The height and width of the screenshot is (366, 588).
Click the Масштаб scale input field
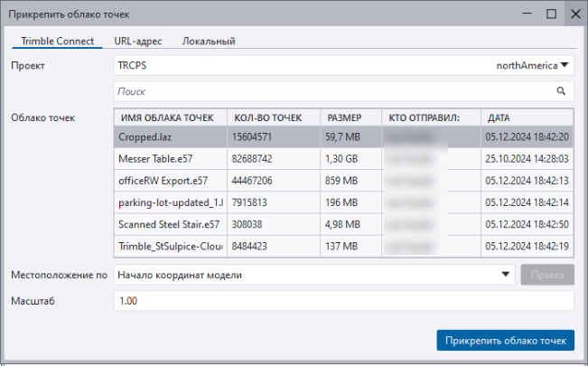(x=343, y=301)
